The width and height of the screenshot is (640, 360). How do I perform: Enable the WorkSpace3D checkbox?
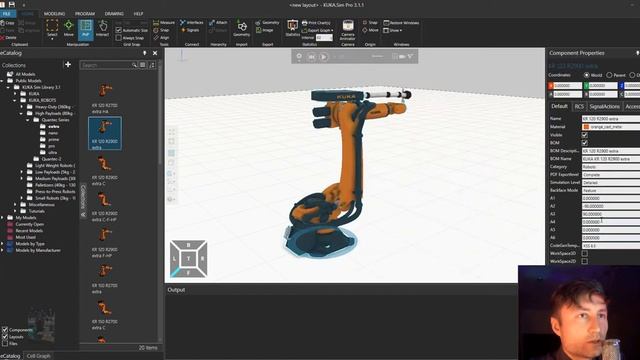point(584,253)
